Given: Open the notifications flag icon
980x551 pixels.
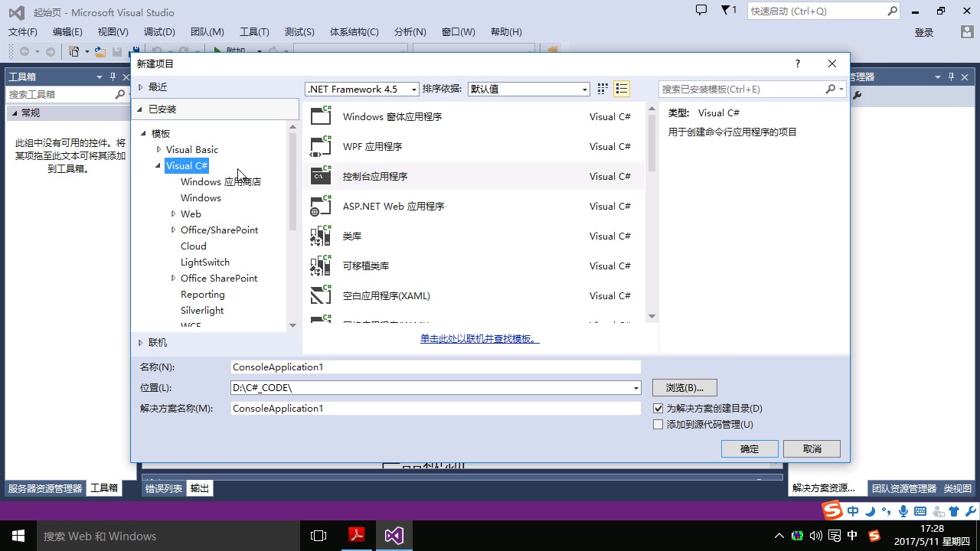Looking at the screenshot, I should coord(726,10).
